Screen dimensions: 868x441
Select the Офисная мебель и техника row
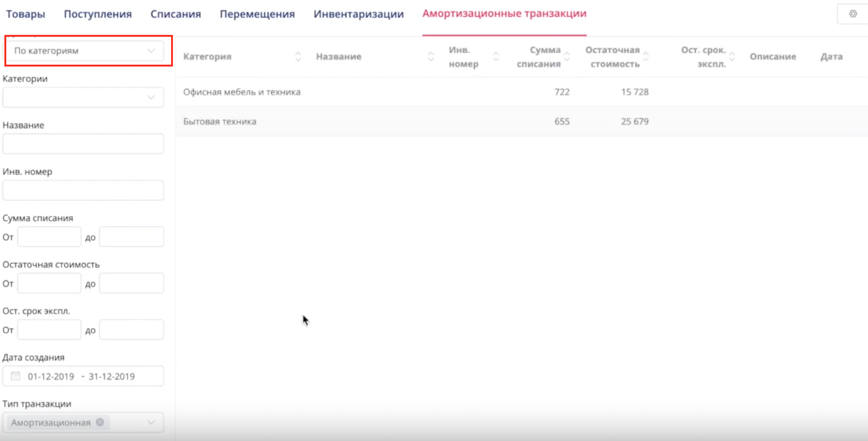point(242,92)
